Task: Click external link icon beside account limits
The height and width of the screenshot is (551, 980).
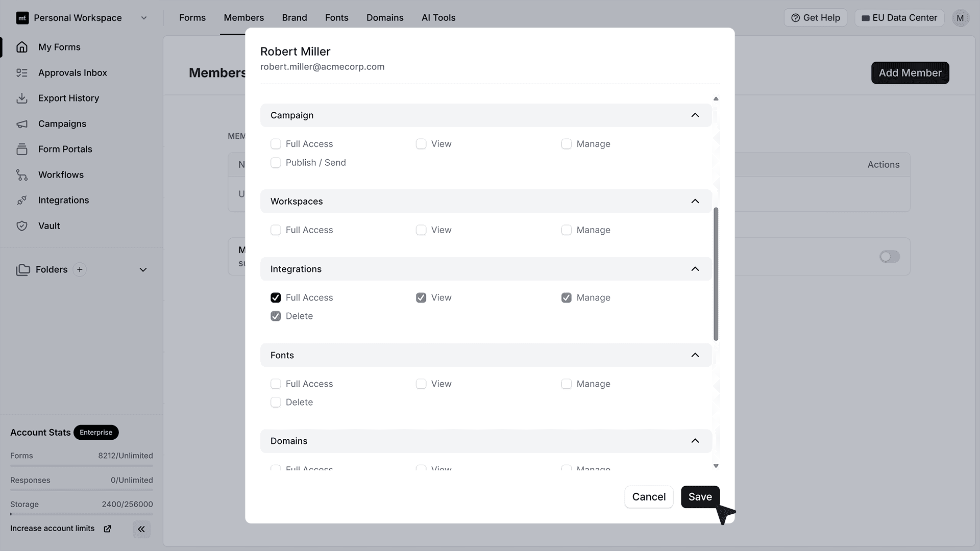Action: click(x=108, y=529)
